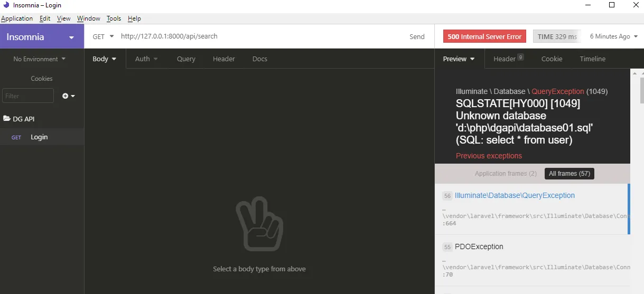This screenshot has width=644, height=294.
Task: Open the GET method dropdown
Action: point(103,36)
